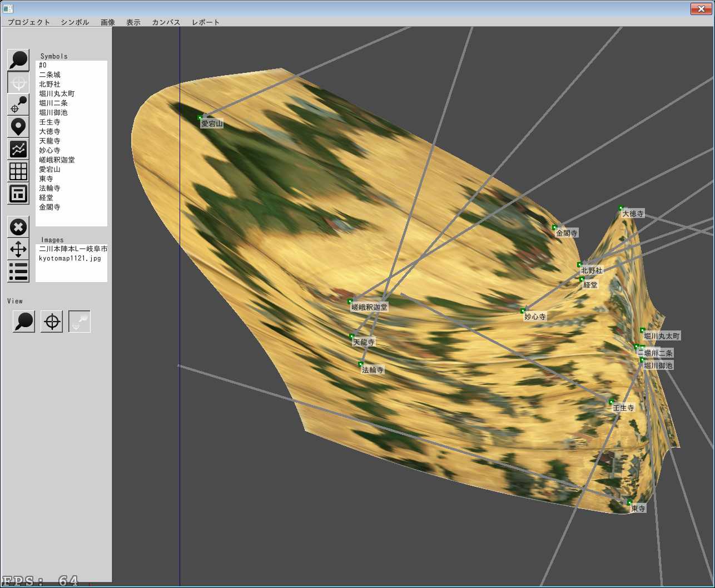Select the bubble-with-crosshair link tool
The width and height of the screenshot is (715, 588).
click(18, 105)
